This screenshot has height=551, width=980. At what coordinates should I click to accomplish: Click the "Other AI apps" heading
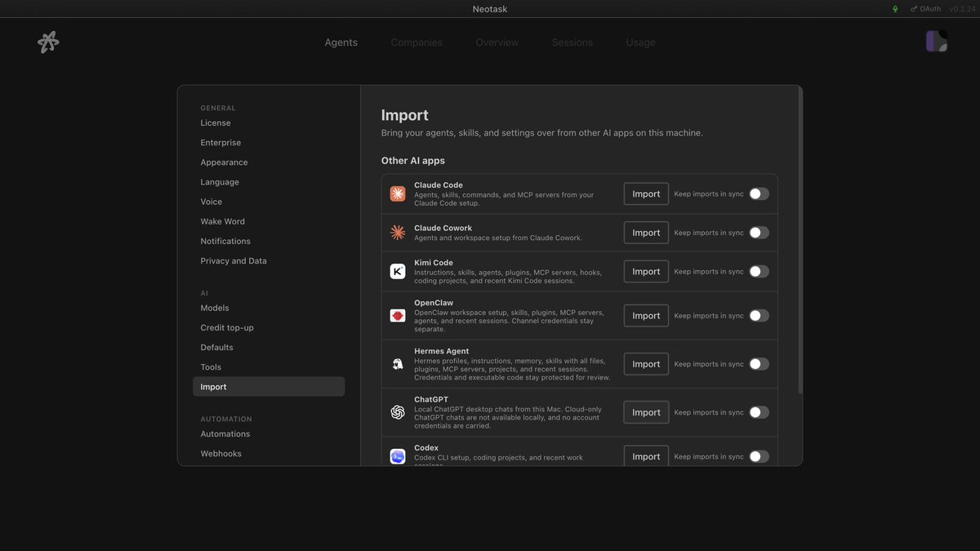(x=413, y=161)
